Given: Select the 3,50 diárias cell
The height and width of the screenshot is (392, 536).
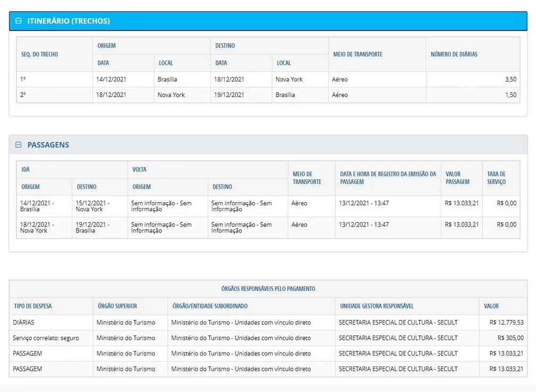Looking at the screenshot, I should coord(510,79).
